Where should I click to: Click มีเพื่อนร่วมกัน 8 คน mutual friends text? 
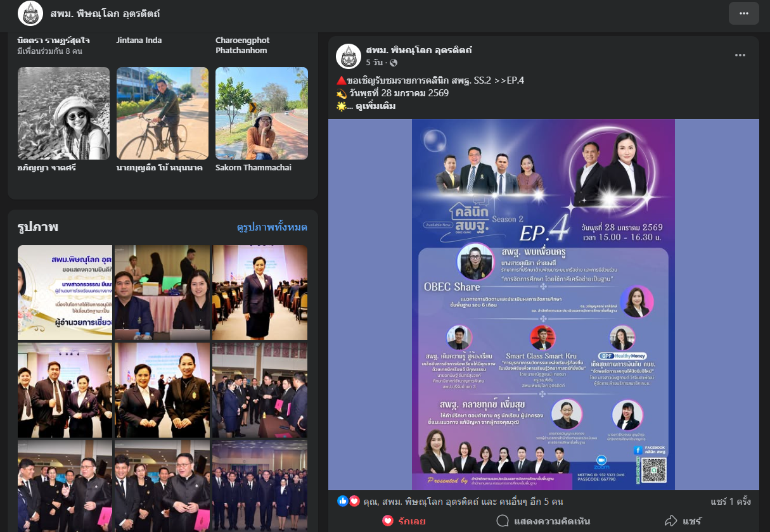point(50,51)
